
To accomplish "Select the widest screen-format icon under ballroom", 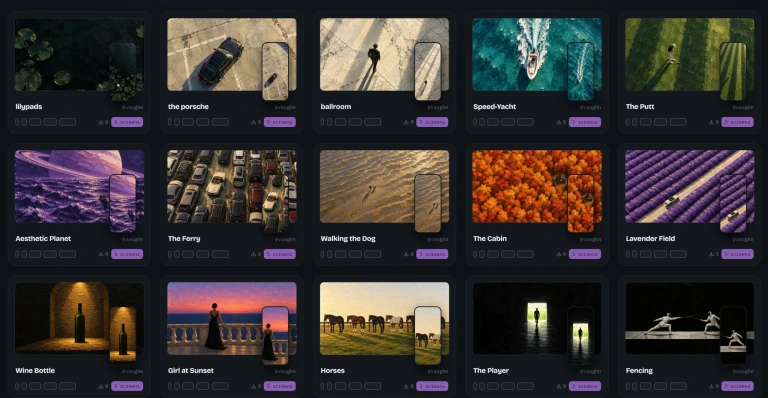I will pos(373,122).
